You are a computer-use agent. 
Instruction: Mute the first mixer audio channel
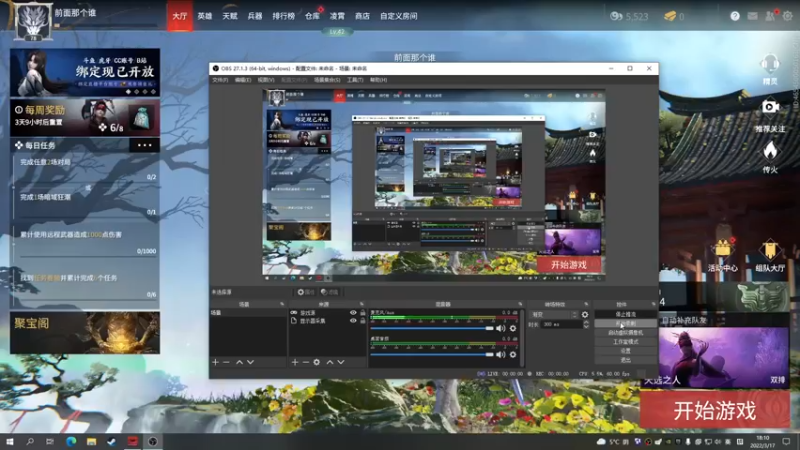501,329
